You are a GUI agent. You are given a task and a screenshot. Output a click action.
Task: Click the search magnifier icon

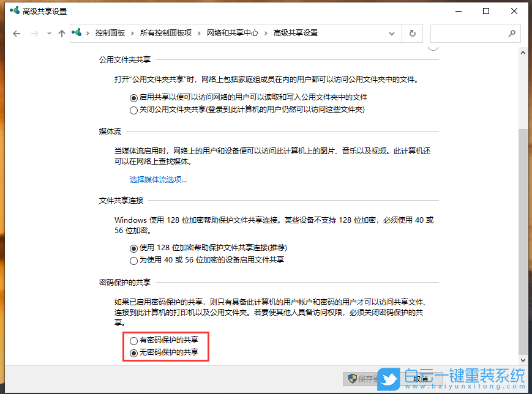click(x=511, y=34)
